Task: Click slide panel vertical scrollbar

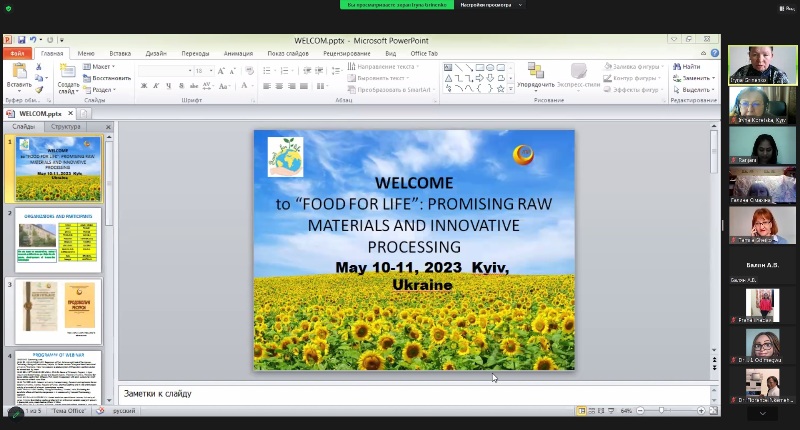Action: click(x=109, y=269)
